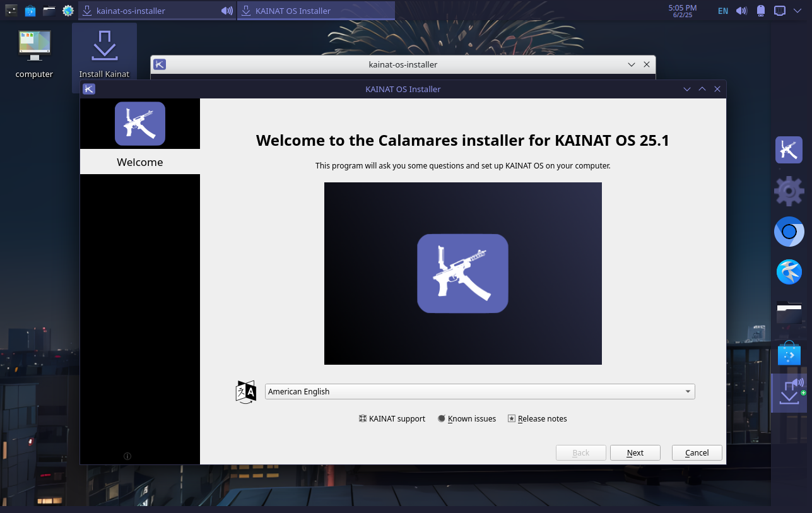
Task: Click the Next button in the installer
Action: click(x=635, y=452)
